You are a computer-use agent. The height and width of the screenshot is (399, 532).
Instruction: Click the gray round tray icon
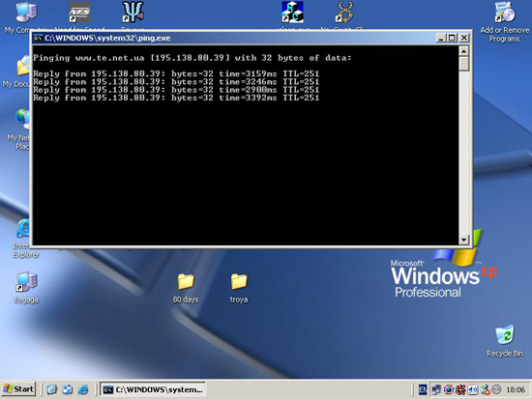coord(496,389)
